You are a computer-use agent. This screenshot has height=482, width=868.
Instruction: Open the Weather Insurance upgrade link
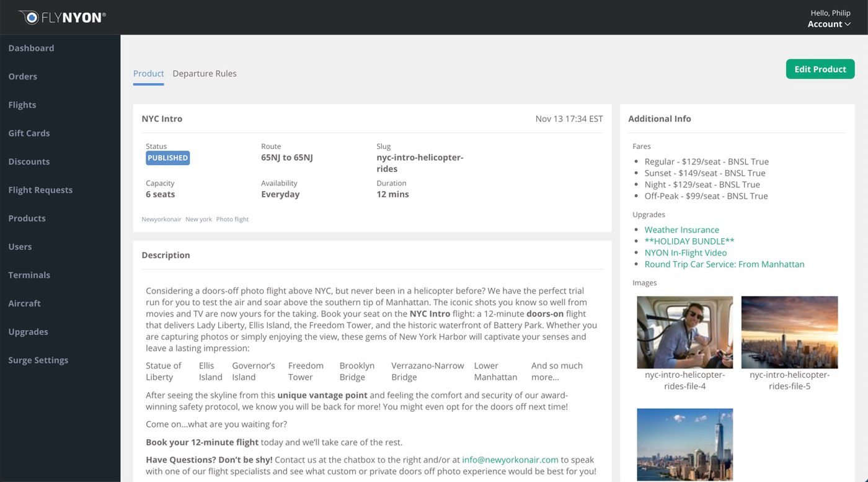[x=682, y=230]
